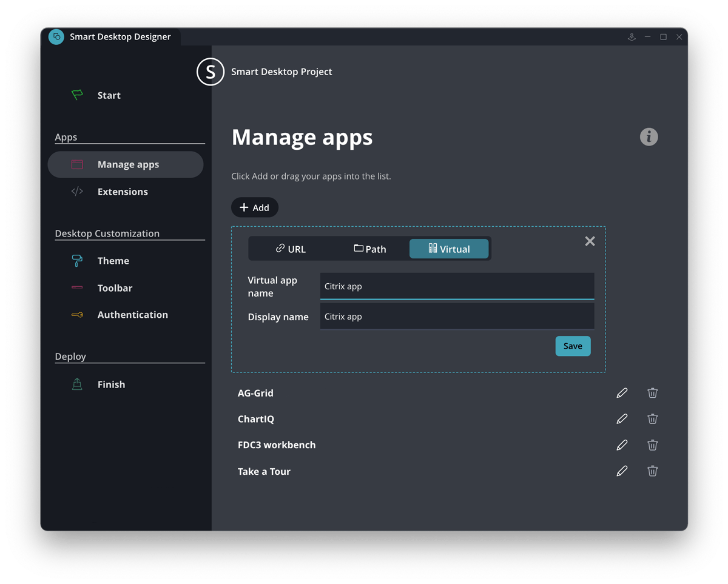The height and width of the screenshot is (584, 728).
Task: Click the user icon in the title bar
Action: 632,36
